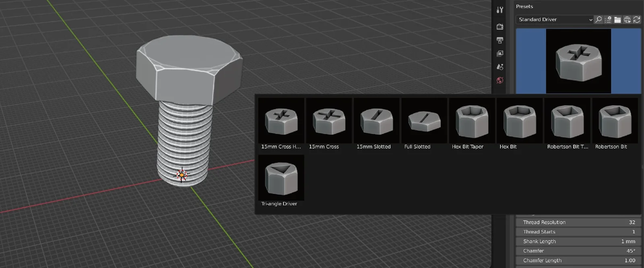
Task: Choose the Robertson Bit preset
Action: pyautogui.click(x=615, y=124)
